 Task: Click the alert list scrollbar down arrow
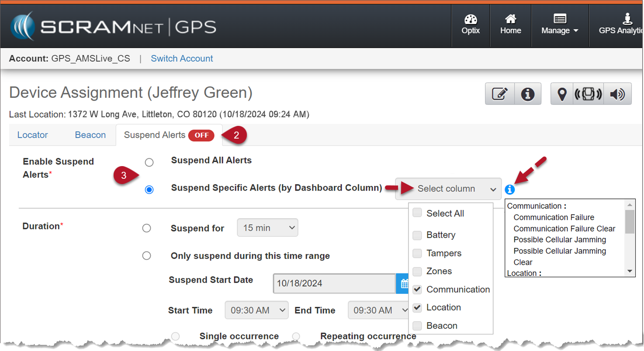tap(630, 271)
